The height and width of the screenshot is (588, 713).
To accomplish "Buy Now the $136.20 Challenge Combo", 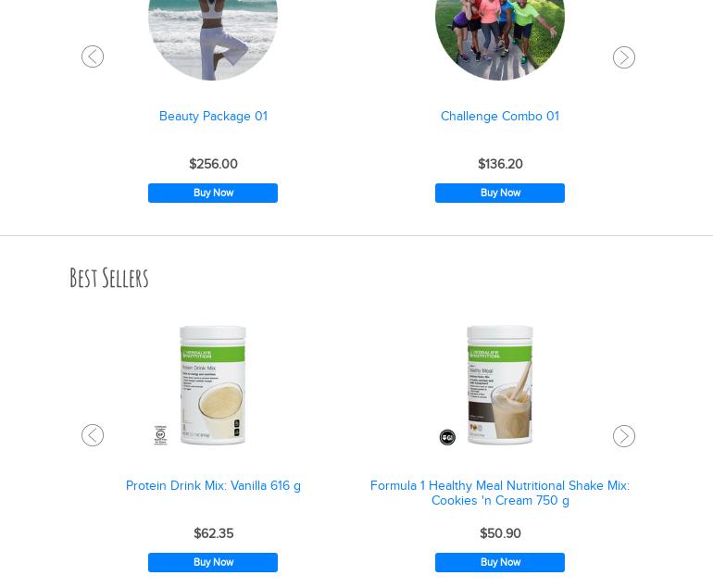I will [500, 193].
